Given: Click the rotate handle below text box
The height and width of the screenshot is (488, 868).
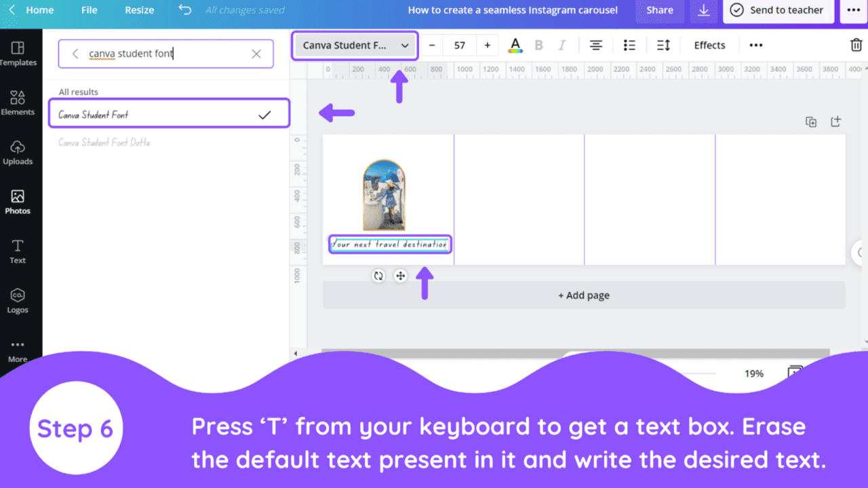Looking at the screenshot, I should 378,276.
